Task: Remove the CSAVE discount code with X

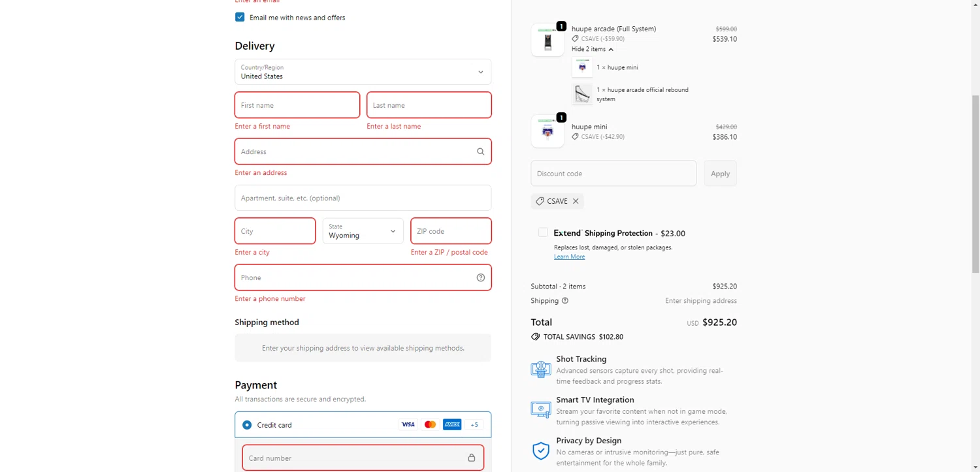Action: point(576,201)
